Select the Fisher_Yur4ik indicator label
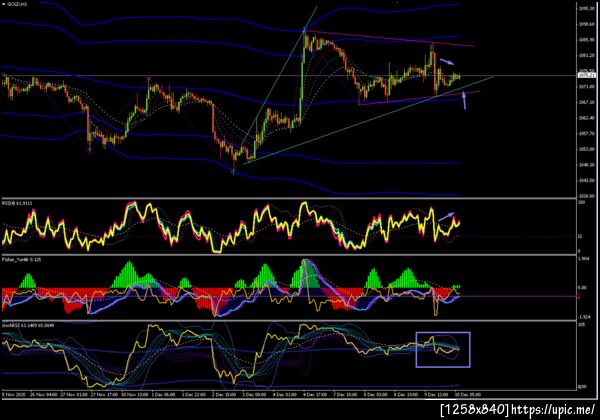The height and width of the screenshot is (420, 600). 21,259
